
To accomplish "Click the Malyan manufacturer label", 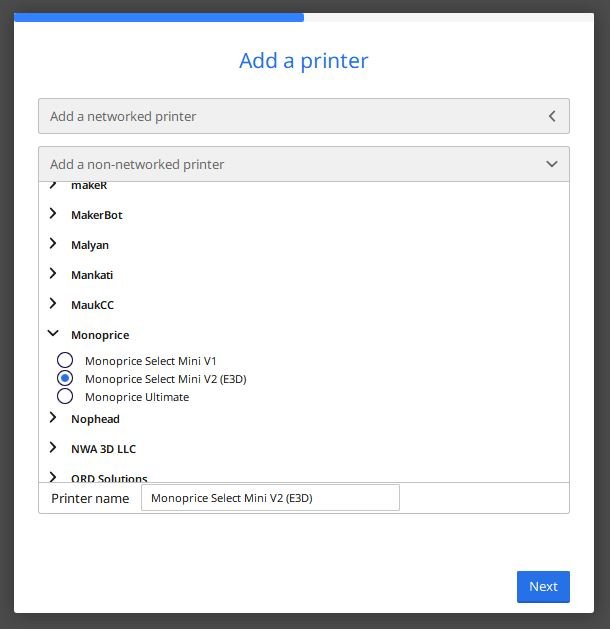I will pos(90,245).
